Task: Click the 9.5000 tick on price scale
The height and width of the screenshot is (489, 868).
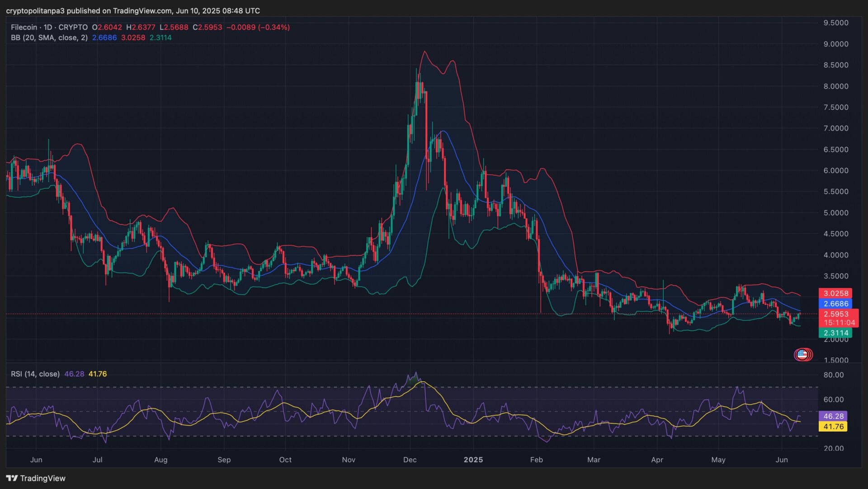Action: pos(835,23)
